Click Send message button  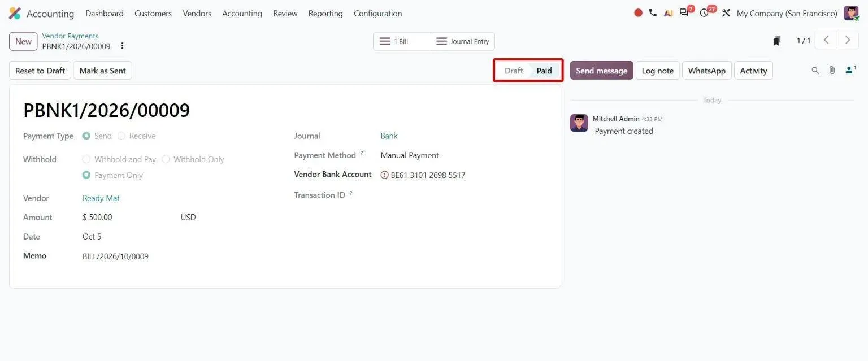[x=602, y=71]
